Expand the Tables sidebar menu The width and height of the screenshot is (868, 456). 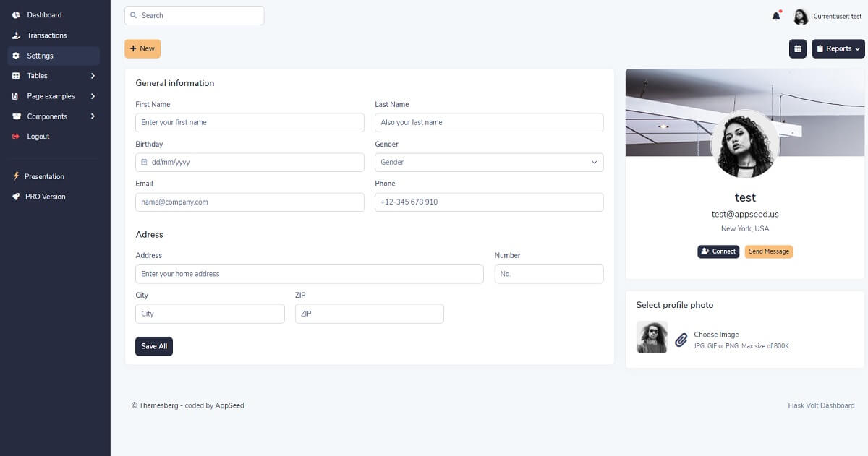[x=37, y=75]
